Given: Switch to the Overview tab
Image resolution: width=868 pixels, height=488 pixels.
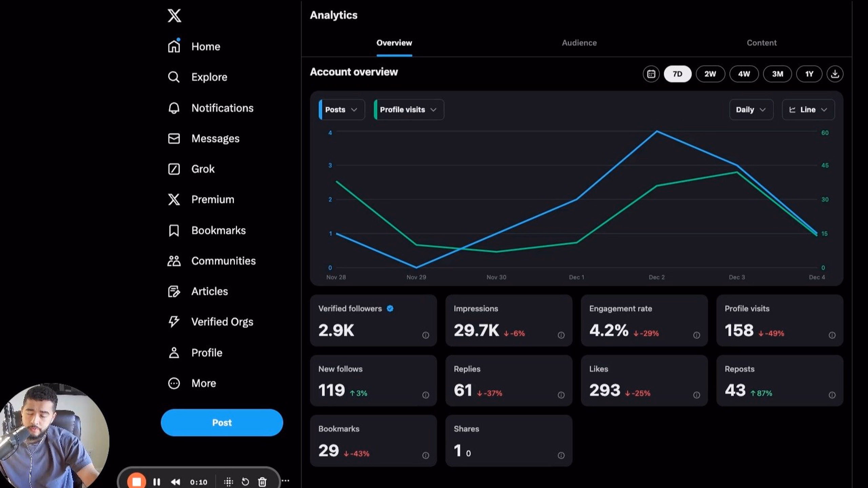Looking at the screenshot, I should [x=394, y=43].
